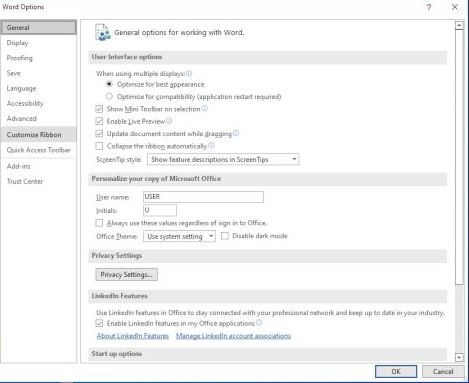Click the vertical scrollbar thumb
The height and width of the screenshot is (383, 469).
459,157
